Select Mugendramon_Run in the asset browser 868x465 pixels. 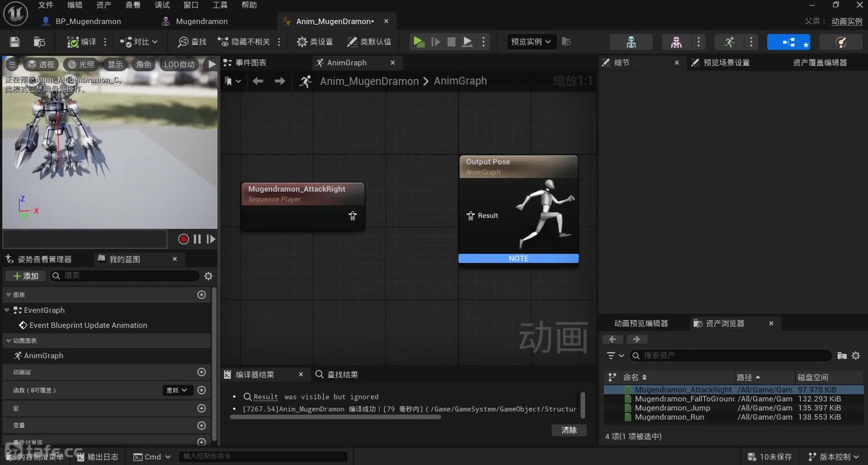pyautogui.click(x=670, y=417)
